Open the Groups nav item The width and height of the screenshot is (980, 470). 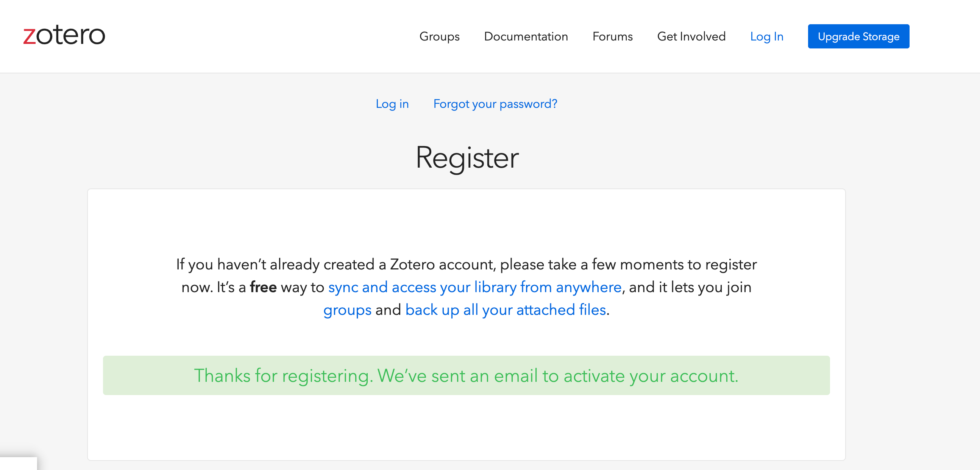pyautogui.click(x=439, y=36)
